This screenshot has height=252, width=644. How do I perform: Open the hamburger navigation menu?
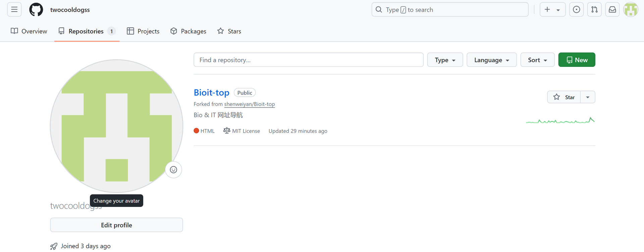[14, 9]
